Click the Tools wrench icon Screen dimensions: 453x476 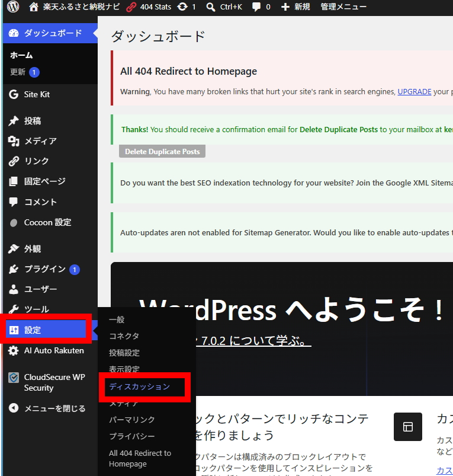[x=14, y=309]
